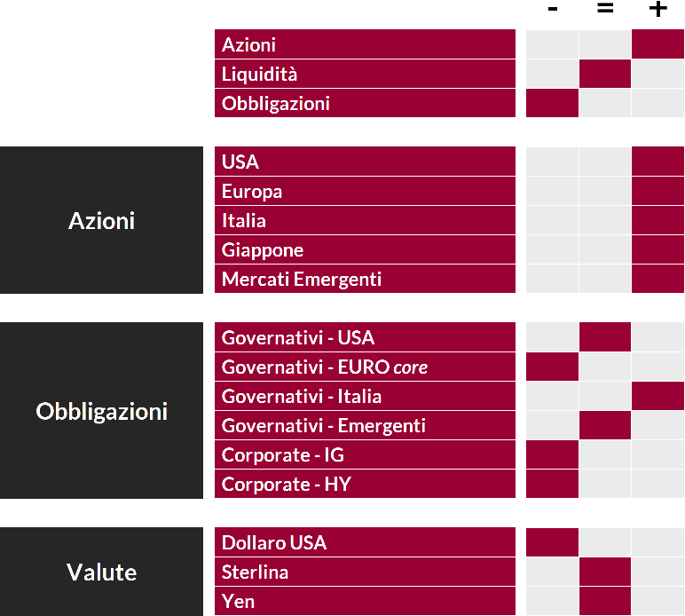685x616 pixels.
Task: Click the filled neutral cell for Governativi - Emergenti
Action: [605, 425]
